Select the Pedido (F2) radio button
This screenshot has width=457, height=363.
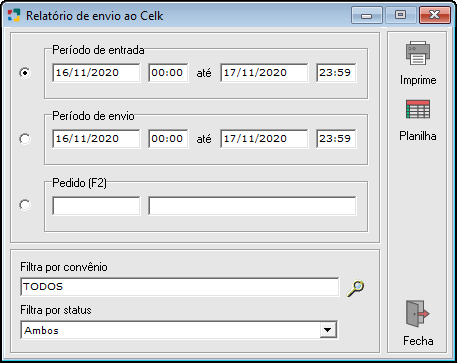[x=25, y=205]
